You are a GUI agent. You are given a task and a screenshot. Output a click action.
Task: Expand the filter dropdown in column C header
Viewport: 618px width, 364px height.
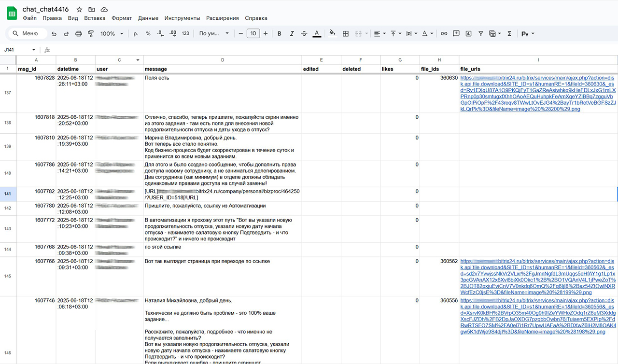[138, 60]
